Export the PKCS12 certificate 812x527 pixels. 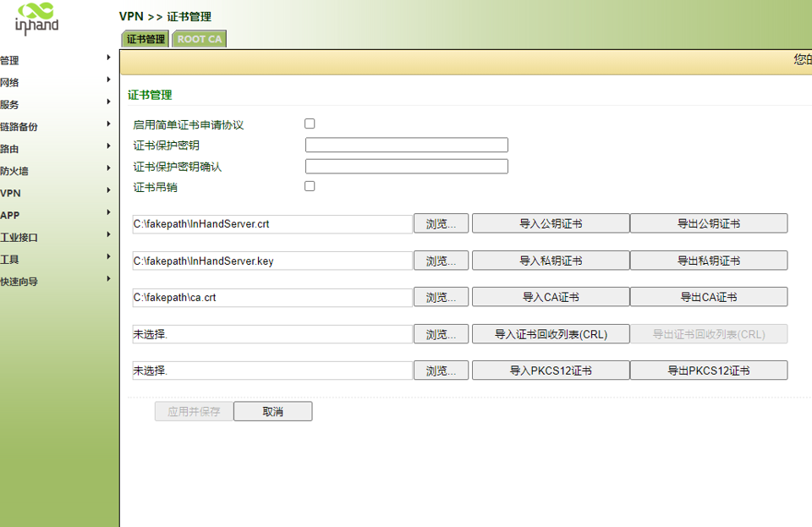click(x=709, y=370)
